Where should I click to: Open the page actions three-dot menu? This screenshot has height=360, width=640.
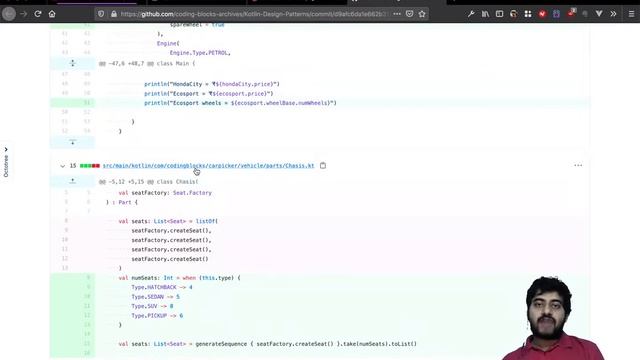pyautogui.click(x=397, y=14)
